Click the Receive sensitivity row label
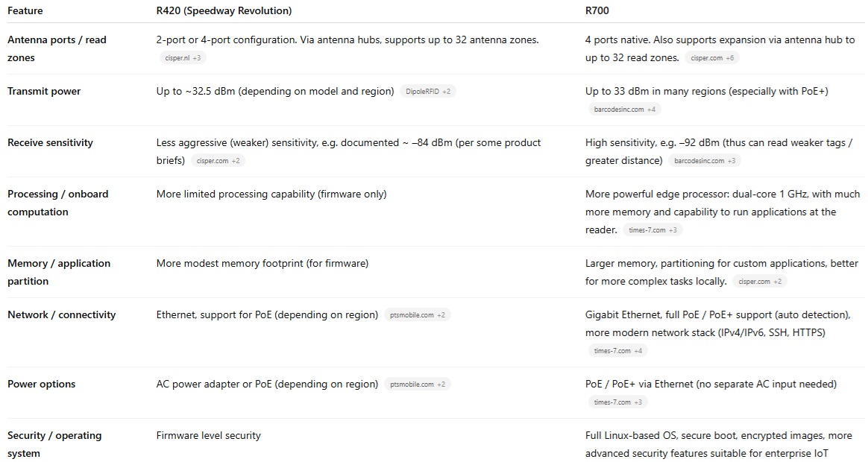This screenshot has height=462, width=868. [x=50, y=142]
